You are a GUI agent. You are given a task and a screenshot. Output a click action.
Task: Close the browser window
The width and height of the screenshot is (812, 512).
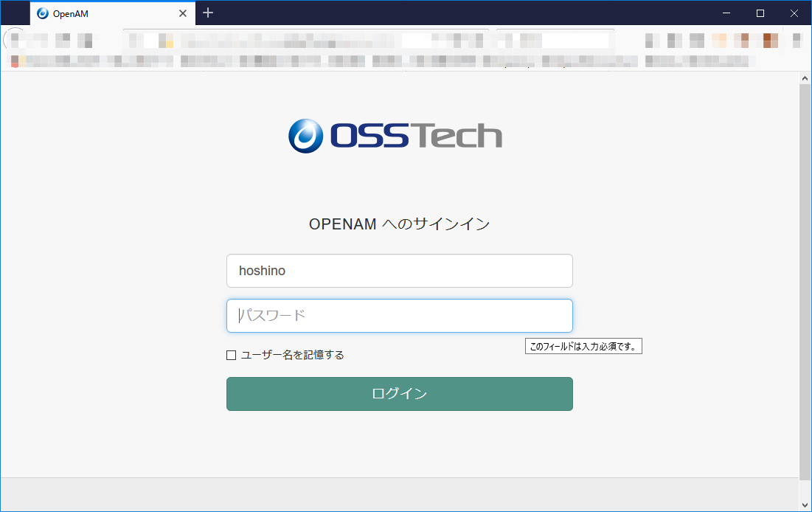pyautogui.click(x=794, y=13)
